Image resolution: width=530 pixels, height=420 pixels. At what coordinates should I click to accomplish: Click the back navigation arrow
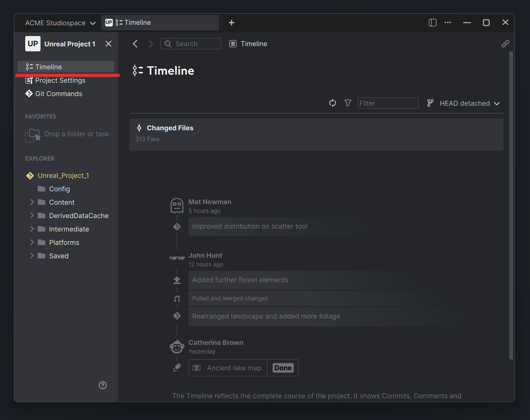point(135,43)
